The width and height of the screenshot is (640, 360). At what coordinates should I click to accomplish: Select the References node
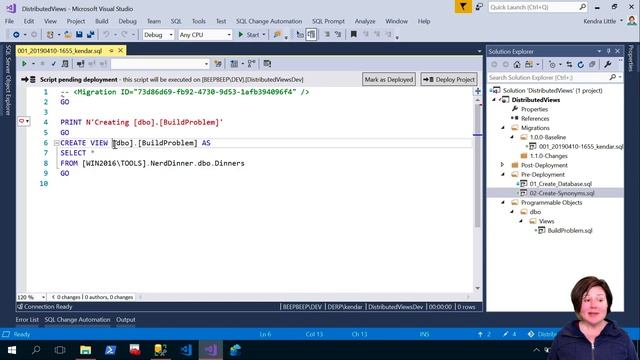[535, 118]
